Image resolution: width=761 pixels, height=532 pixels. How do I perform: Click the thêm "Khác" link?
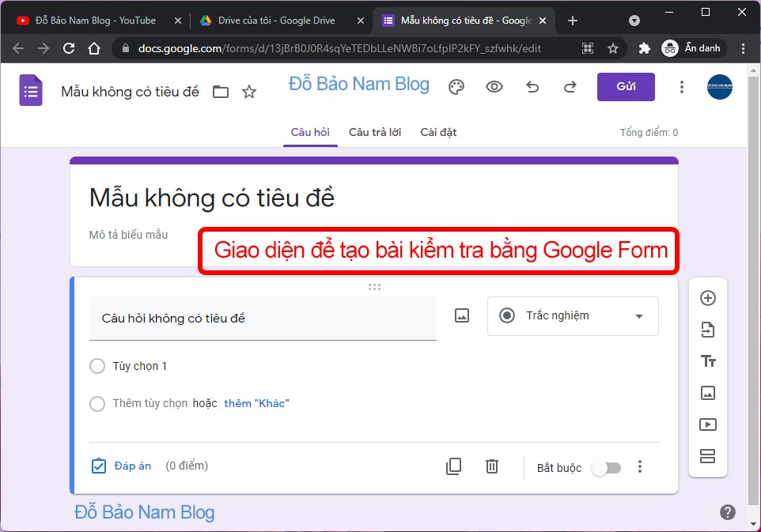256,403
